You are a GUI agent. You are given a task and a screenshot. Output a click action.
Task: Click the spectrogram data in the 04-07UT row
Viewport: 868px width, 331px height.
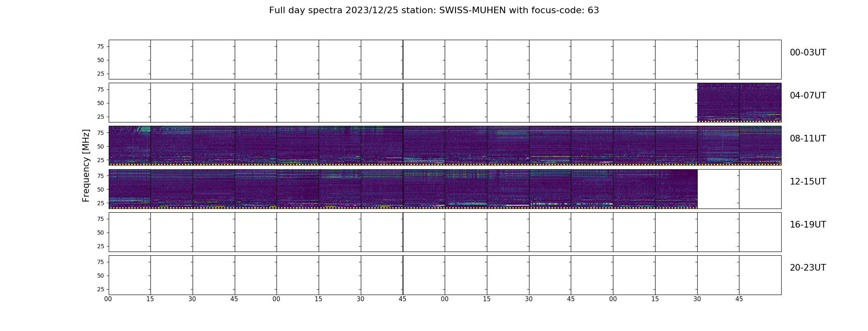pyautogui.click(x=739, y=103)
